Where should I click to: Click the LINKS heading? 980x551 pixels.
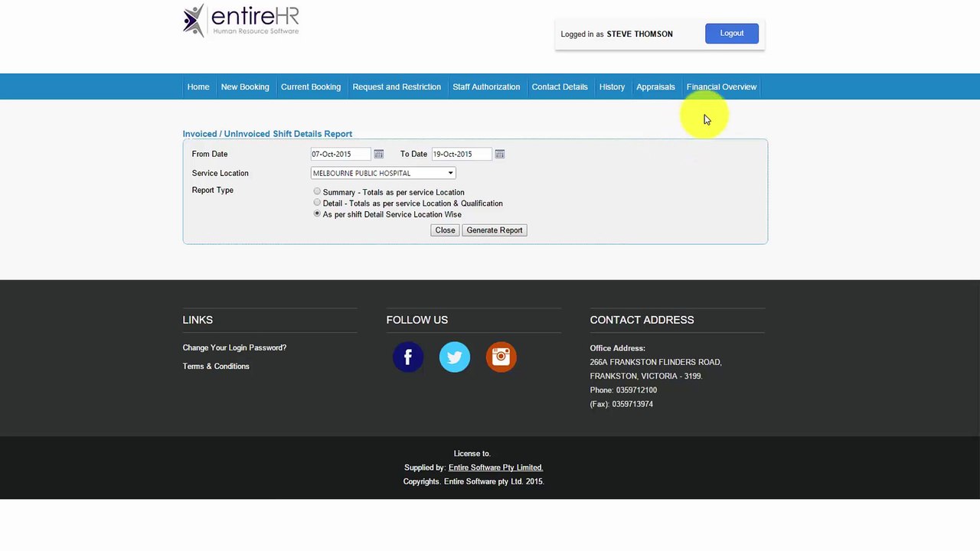[x=198, y=320]
